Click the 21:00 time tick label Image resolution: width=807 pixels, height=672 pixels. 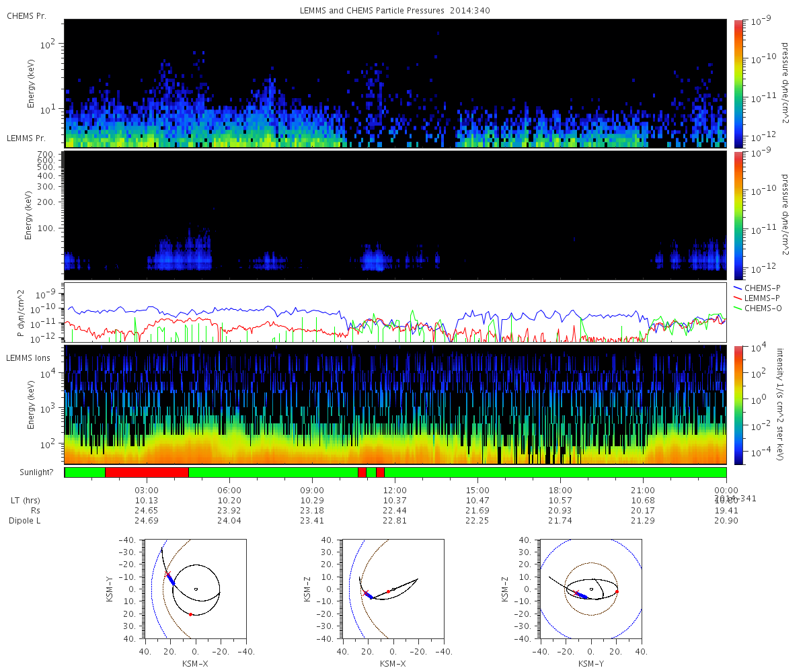(644, 490)
